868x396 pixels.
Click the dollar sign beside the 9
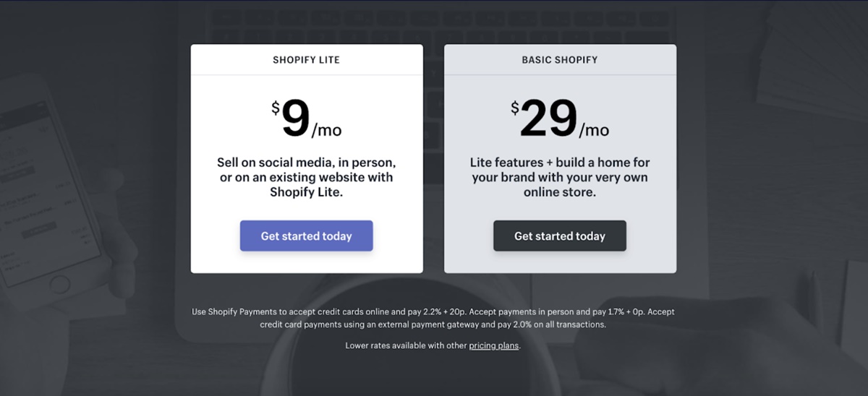click(x=276, y=108)
